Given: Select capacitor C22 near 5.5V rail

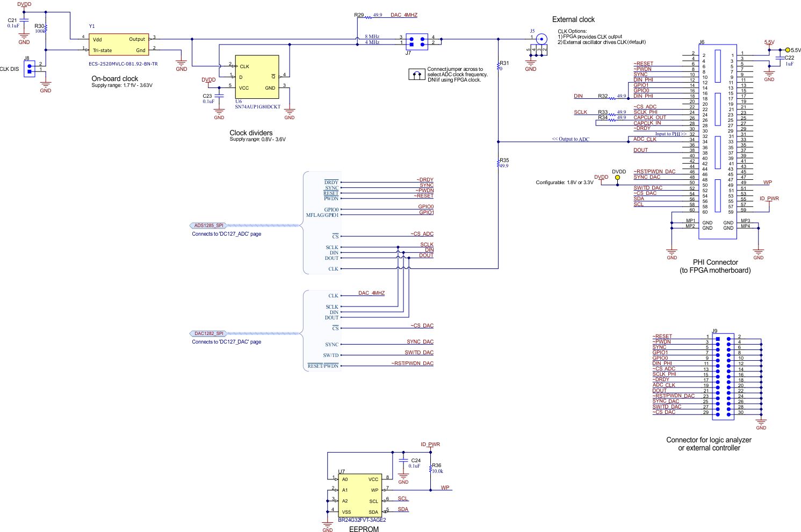Looking at the screenshot, I should 780,58.
